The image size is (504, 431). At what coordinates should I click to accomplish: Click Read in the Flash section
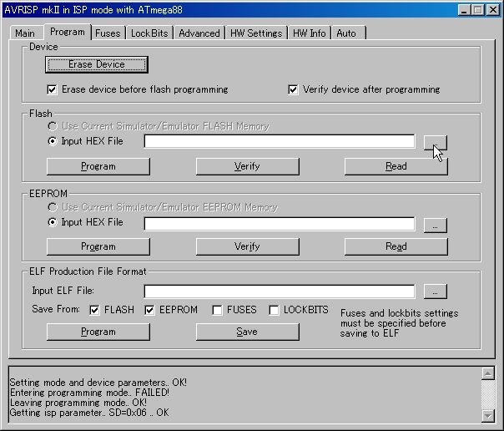(x=396, y=166)
